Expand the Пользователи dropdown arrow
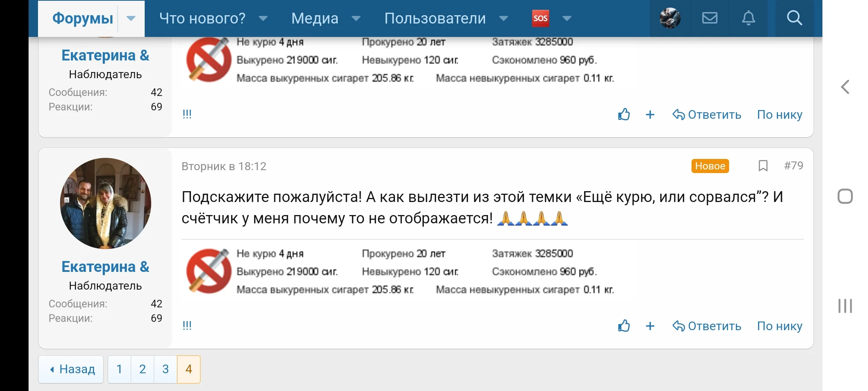868x391 pixels. click(x=503, y=18)
